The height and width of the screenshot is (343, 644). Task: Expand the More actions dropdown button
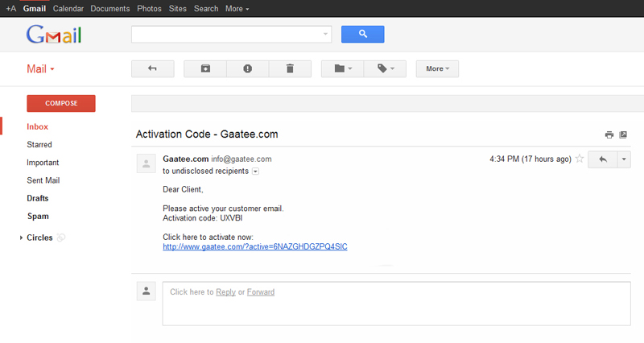click(437, 68)
